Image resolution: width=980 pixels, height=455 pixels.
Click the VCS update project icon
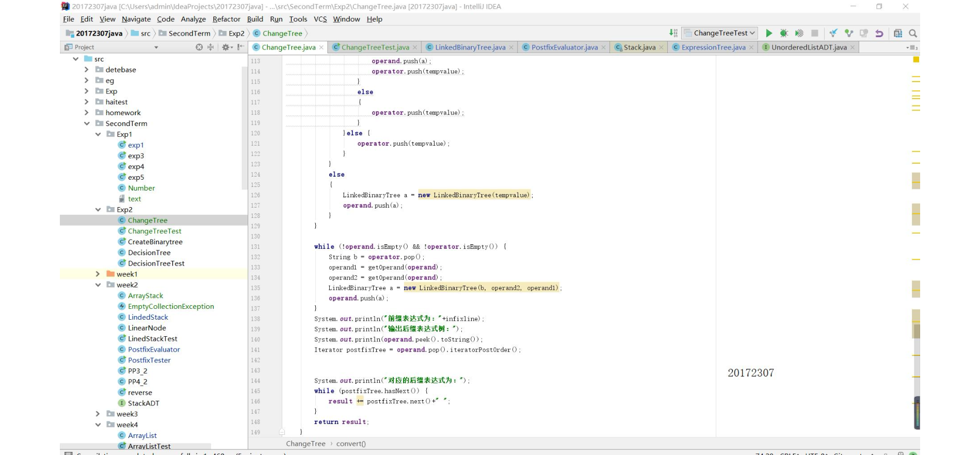click(x=833, y=33)
